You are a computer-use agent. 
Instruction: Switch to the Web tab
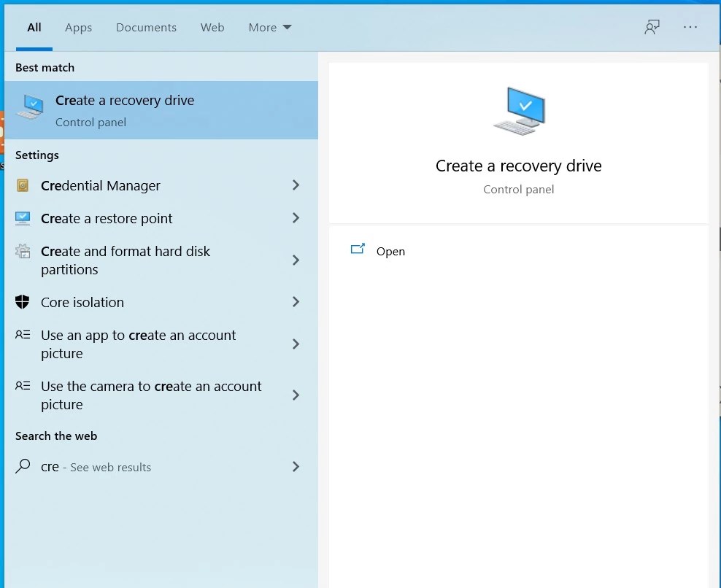point(212,27)
